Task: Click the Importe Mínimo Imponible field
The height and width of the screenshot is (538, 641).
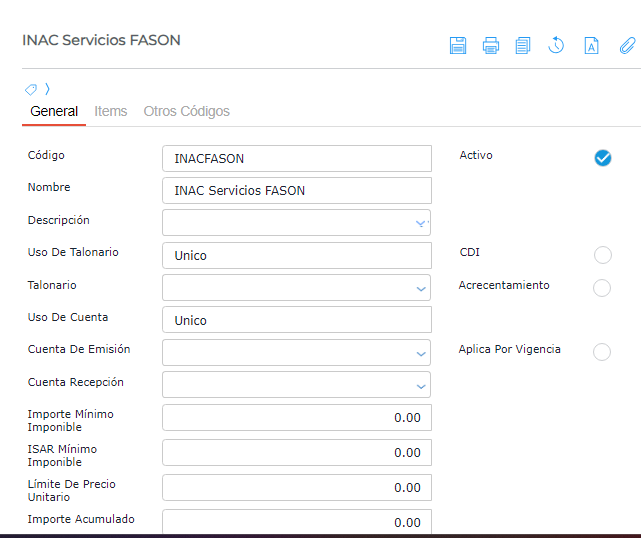Action: coord(296,418)
